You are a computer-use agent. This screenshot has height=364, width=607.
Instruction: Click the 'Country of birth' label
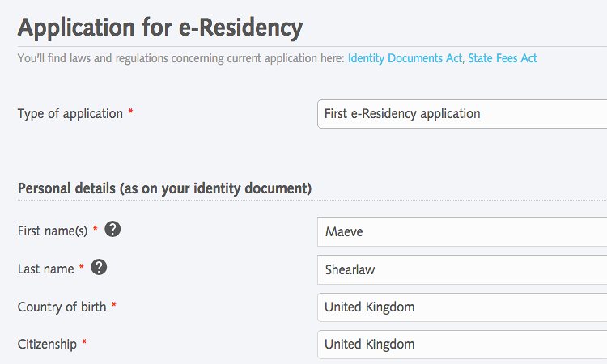(x=62, y=307)
